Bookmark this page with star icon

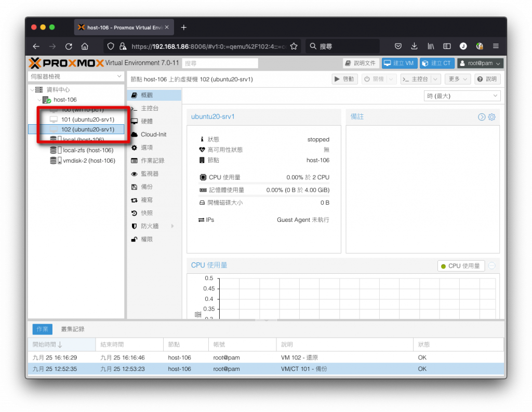coord(294,46)
